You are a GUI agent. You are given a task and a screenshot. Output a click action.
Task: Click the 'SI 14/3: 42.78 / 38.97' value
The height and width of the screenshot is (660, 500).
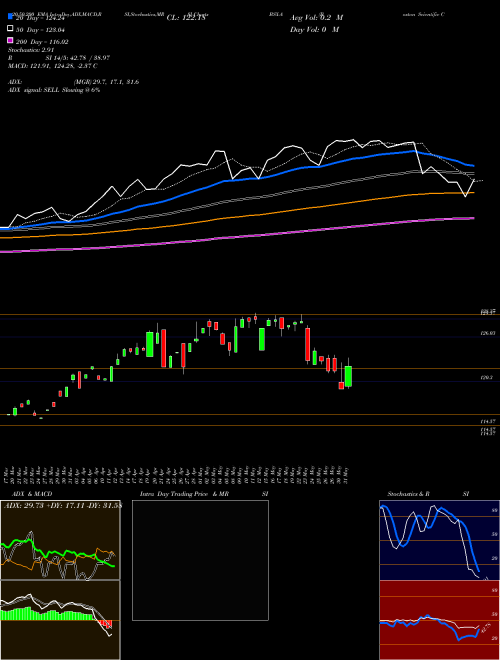coord(78,58)
